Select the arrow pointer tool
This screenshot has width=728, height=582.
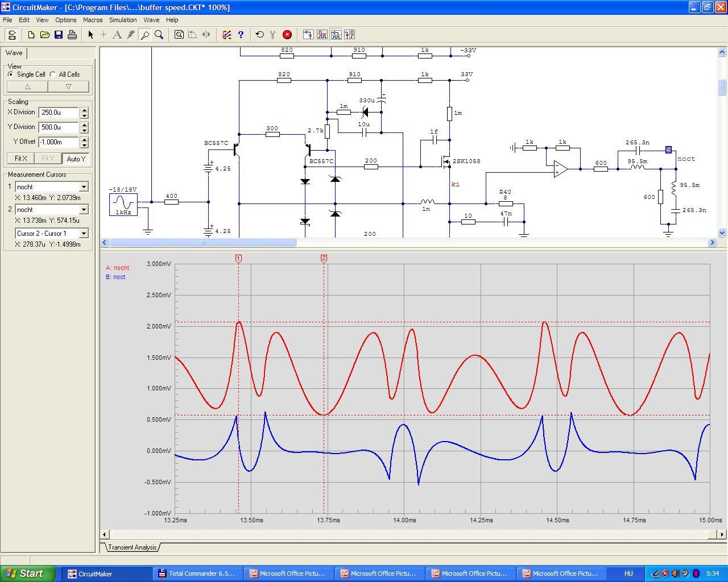(90, 35)
